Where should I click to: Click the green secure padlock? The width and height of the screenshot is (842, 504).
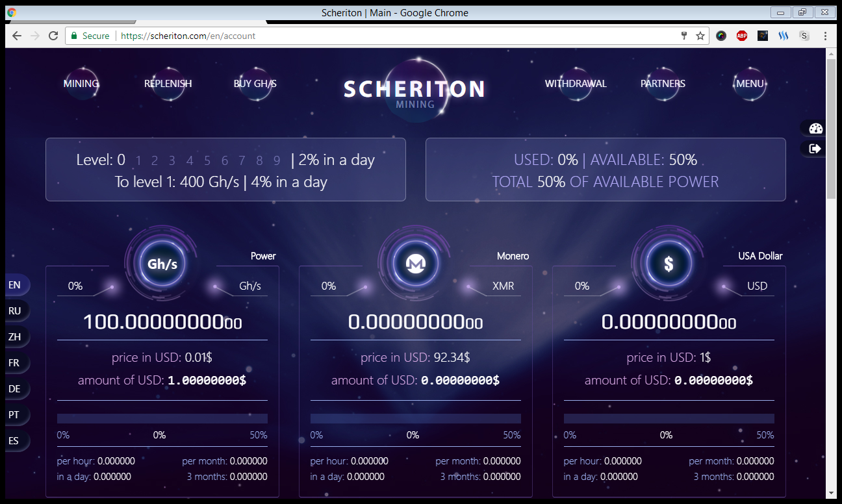74,36
